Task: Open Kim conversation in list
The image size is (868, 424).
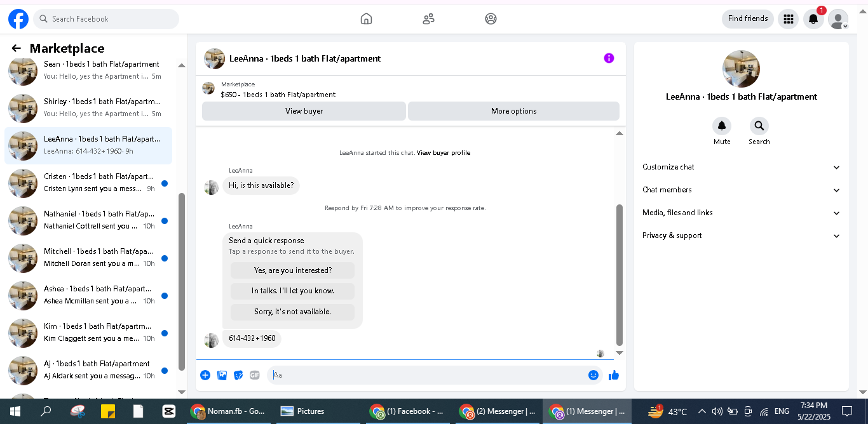Action: pyautogui.click(x=88, y=333)
